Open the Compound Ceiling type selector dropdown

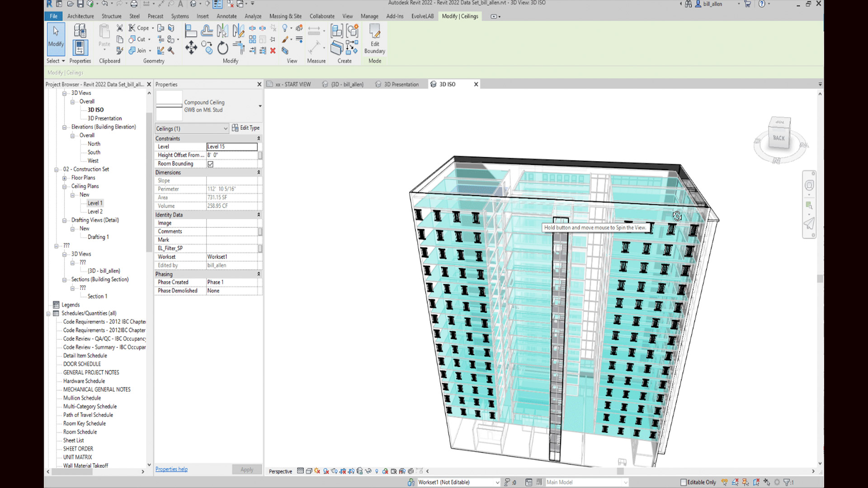(x=260, y=106)
